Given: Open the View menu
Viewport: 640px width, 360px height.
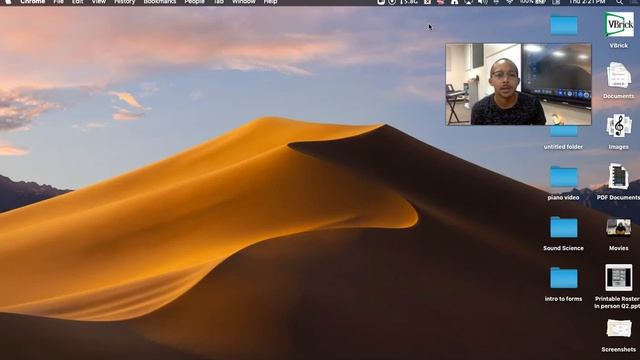Looking at the screenshot, I should click(x=98, y=2).
